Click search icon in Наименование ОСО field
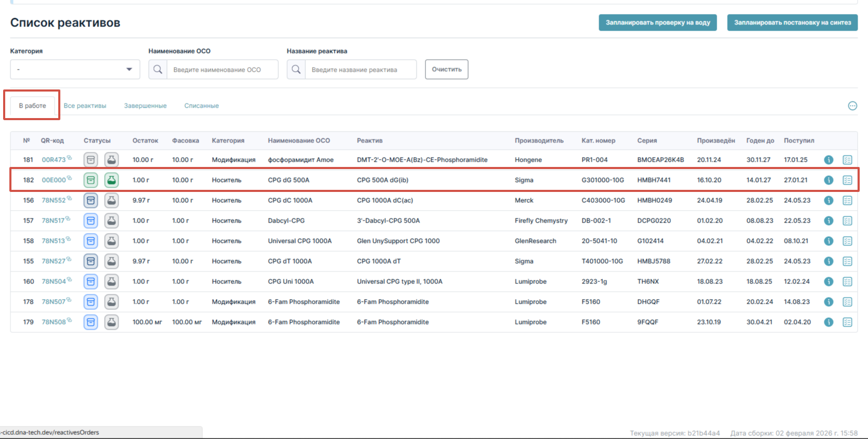The height and width of the screenshot is (439, 868). click(x=158, y=69)
